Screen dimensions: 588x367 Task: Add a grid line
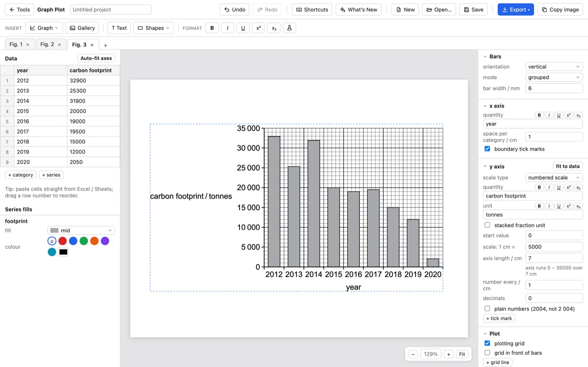(498, 362)
